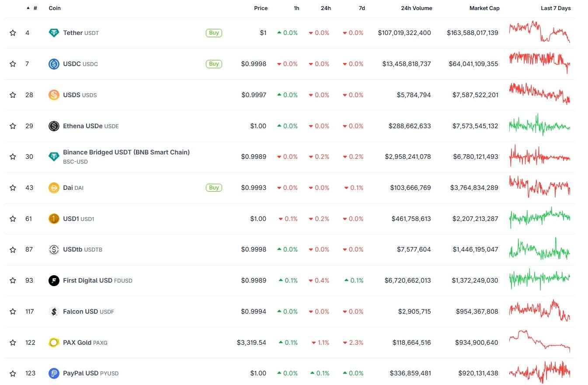Open the Falcon USD USDF link
588x385 pixels.
point(88,311)
